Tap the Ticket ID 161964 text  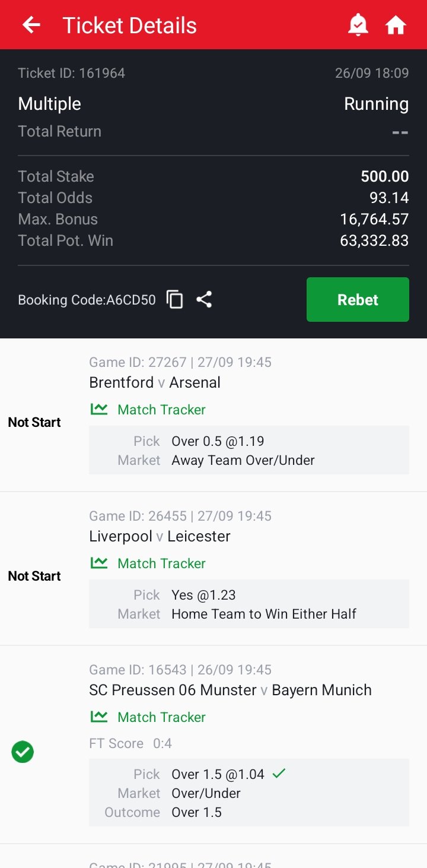[x=72, y=73]
